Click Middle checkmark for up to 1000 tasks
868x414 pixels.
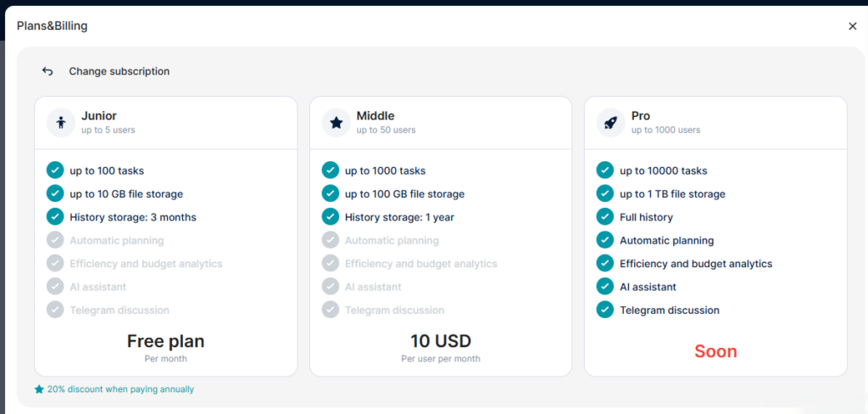[x=331, y=171]
